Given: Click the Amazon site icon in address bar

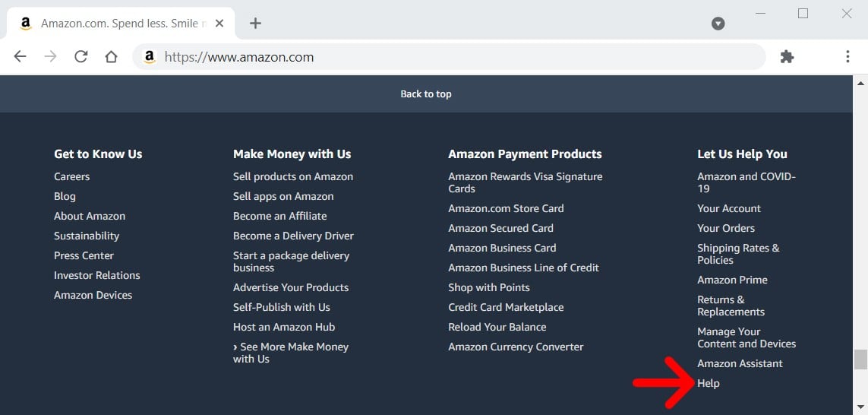Looking at the screenshot, I should click(150, 57).
